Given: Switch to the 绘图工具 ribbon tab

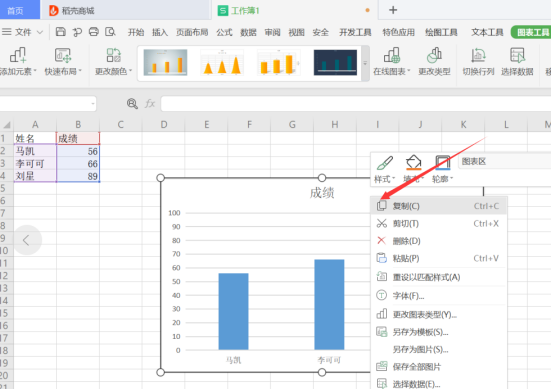Looking at the screenshot, I should 441,32.
